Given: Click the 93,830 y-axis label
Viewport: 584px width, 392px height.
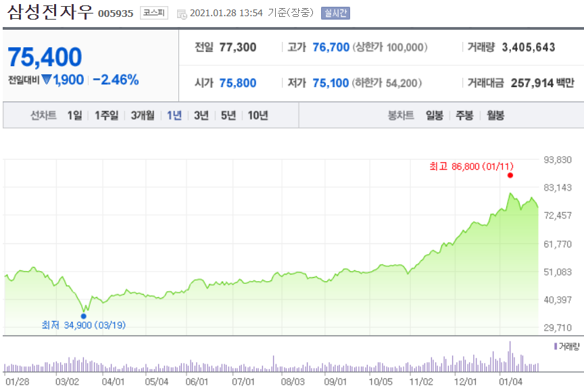Looking at the screenshot, I should coord(558,160).
